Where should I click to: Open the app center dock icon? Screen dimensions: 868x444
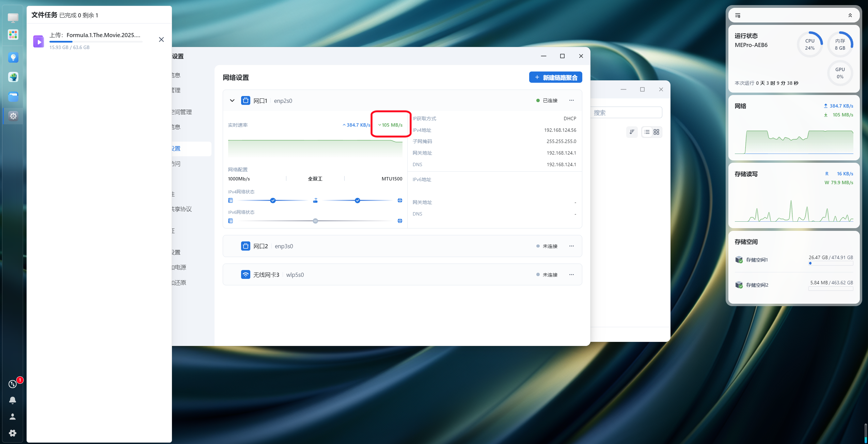pyautogui.click(x=13, y=34)
